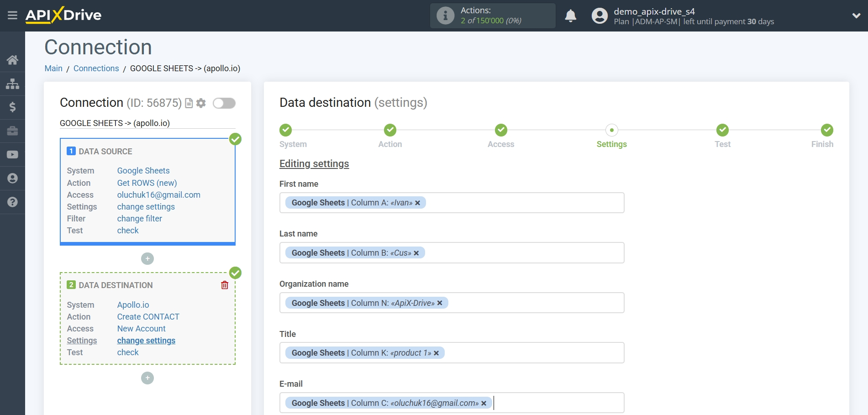Enable the connection toggle switch
The height and width of the screenshot is (415, 868).
pos(224,103)
